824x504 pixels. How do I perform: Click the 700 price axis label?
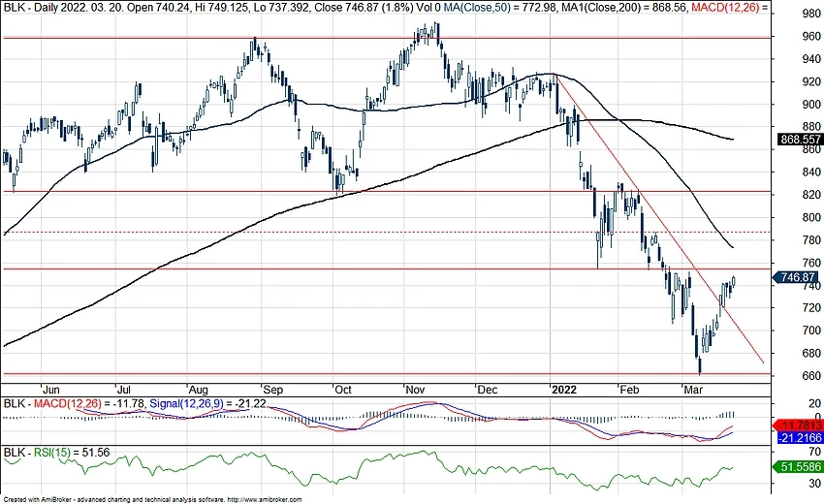(x=811, y=331)
